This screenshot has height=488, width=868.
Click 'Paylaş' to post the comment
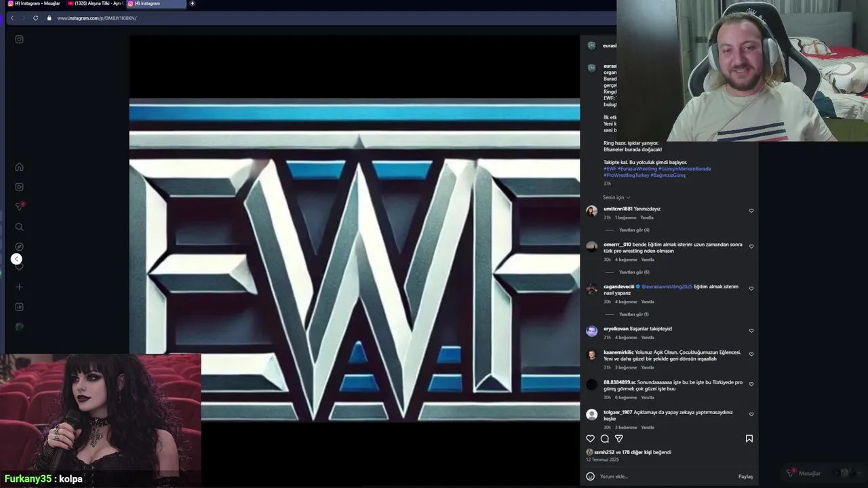coord(745,476)
